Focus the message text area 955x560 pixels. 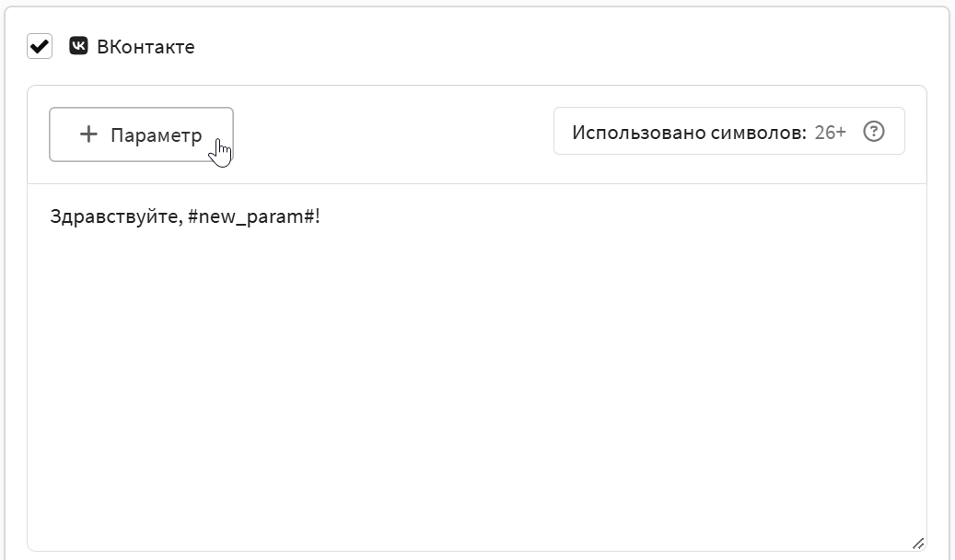477,367
